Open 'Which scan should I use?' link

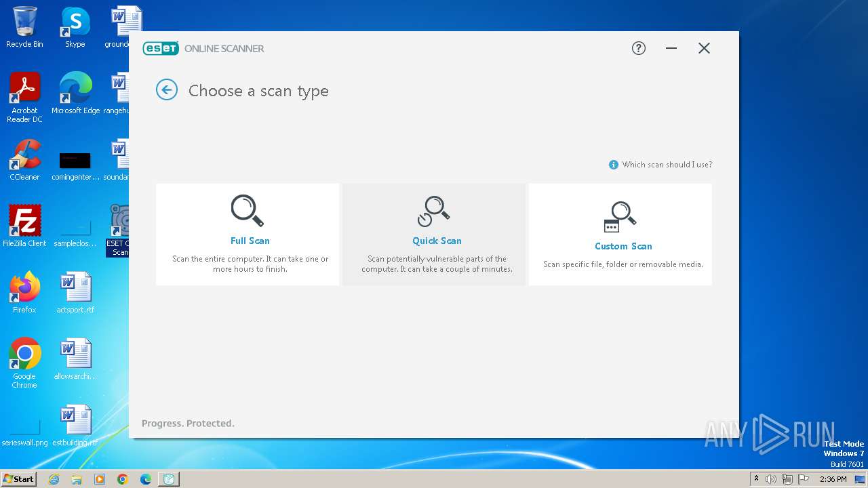click(667, 165)
